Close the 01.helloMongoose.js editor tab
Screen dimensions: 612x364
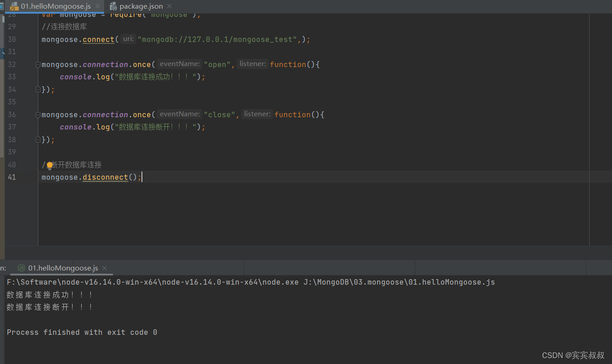click(97, 6)
